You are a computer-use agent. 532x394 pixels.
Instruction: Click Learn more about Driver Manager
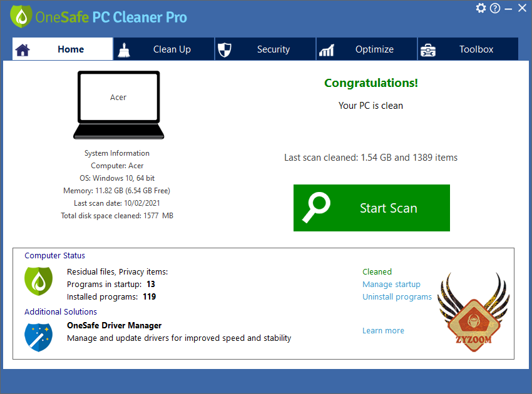(x=383, y=330)
